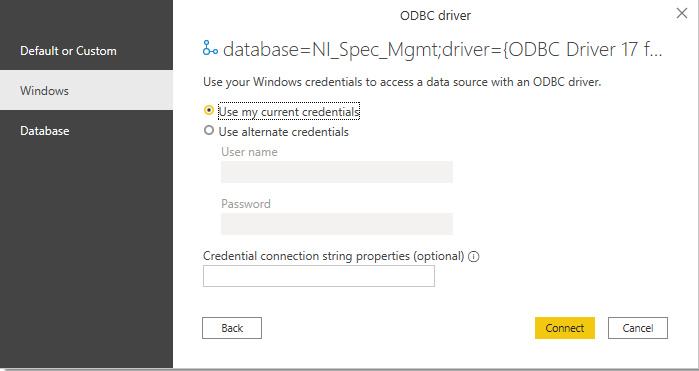Viewport: 699px width, 371px height.
Task: Click the 'Use my current credentials' label text
Action: [x=289, y=111]
